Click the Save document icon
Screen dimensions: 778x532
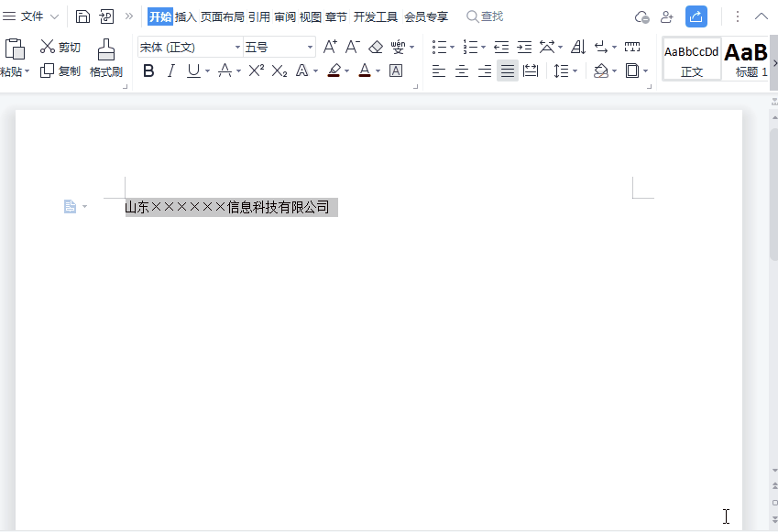point(82,16)
